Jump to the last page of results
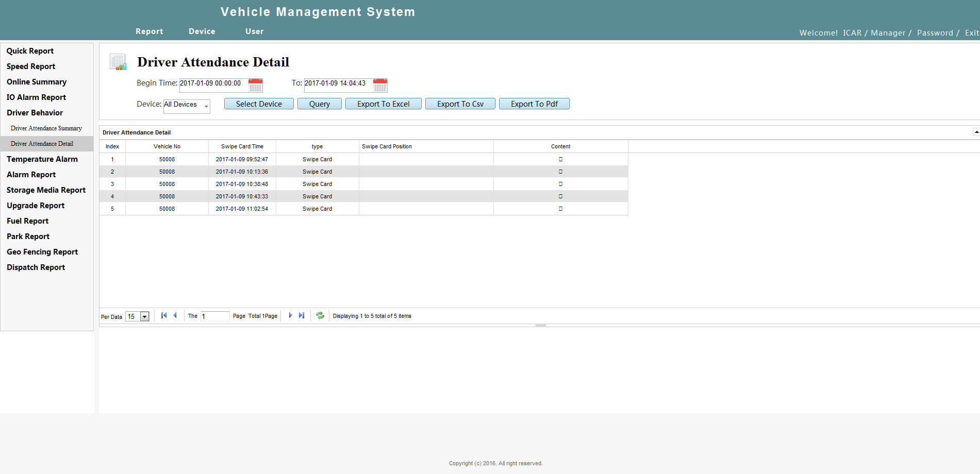 (302, 315)
